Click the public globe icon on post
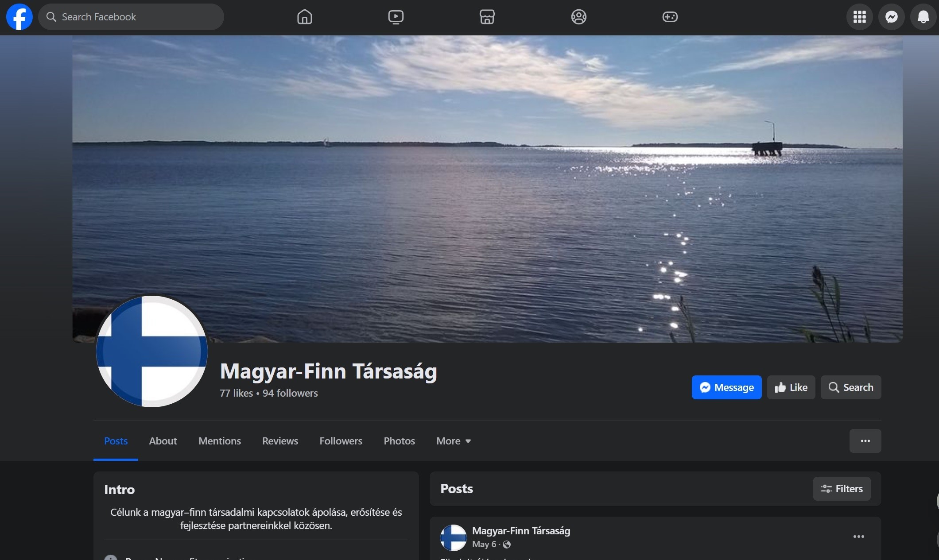The height and width of the screenshot is (560, 939). (507, 545)
